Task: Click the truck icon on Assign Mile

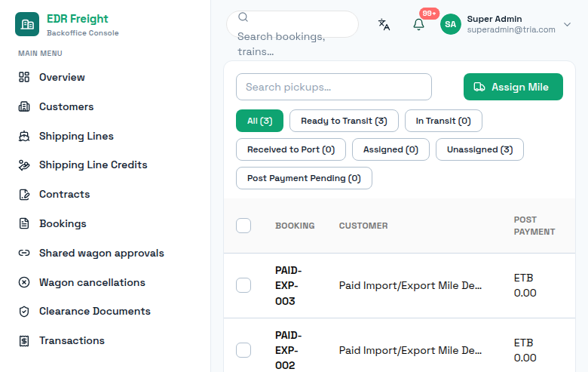Action: pyautogui.click(x=479, y=87)
